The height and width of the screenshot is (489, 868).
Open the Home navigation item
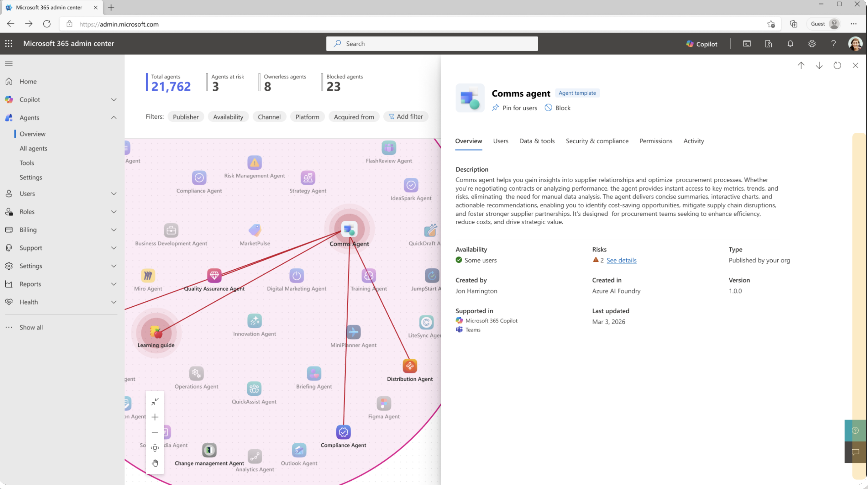28,81
